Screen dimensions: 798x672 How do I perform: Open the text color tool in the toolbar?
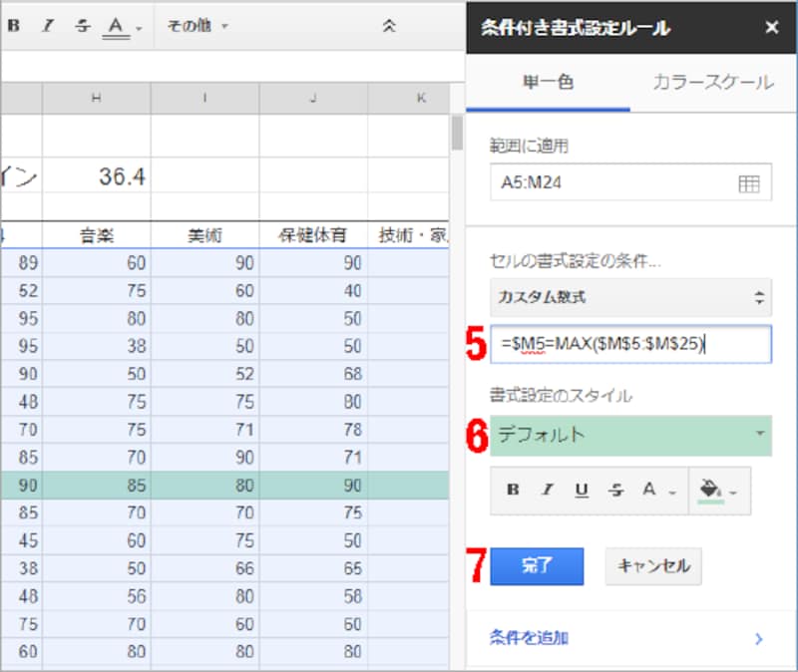click(115, 27)
